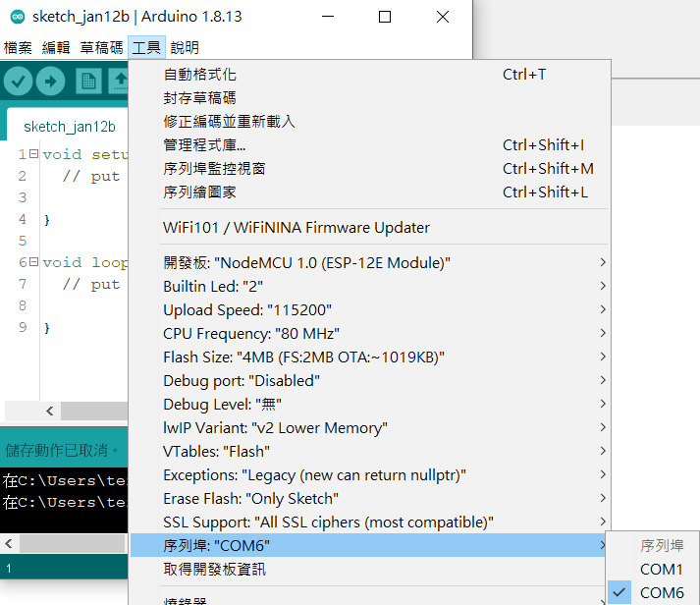The image size is (700, 605).
Task: Click the Verify checkmark toolbar icon
Action: point(19,82)
